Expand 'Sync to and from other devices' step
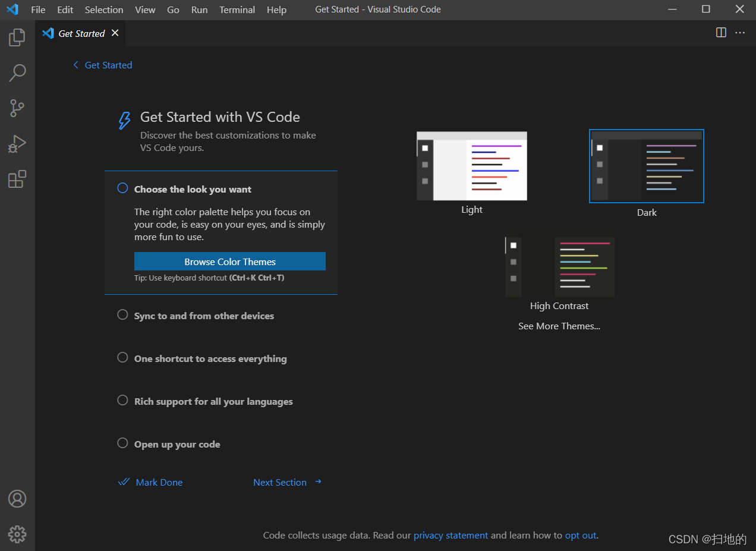The image size is (756, 551). [x=204, y=316]
